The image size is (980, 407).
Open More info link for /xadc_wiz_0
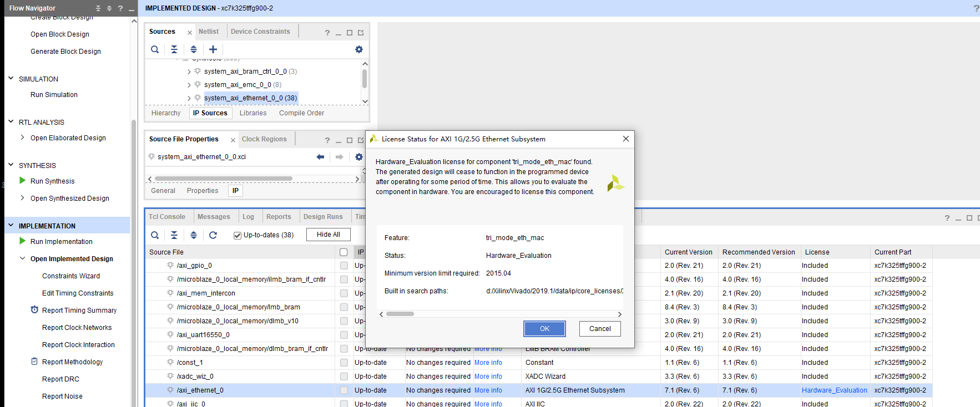point(488,377)
